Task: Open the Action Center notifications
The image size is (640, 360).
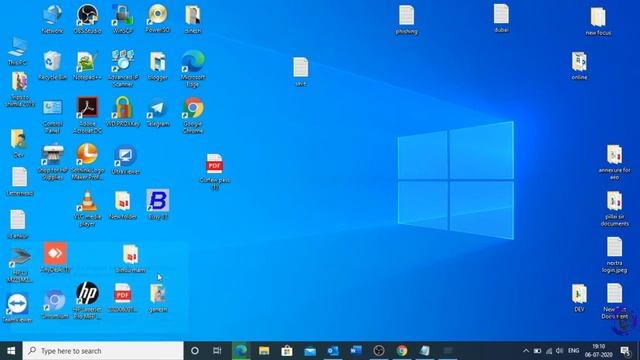Action: (x=625, y=351)
